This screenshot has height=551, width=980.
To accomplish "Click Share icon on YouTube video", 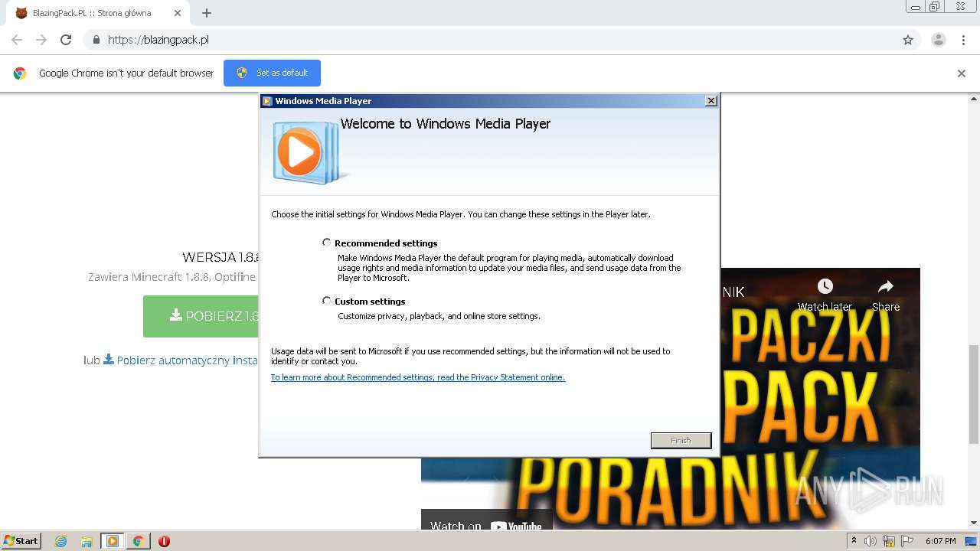I will [x=886, y=295].
